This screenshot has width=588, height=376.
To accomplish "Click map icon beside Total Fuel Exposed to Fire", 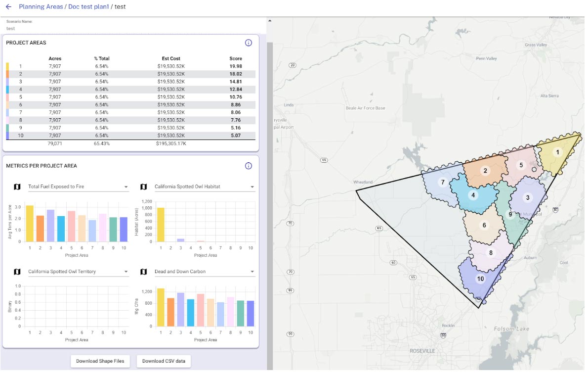I will (x=17, y=187).
